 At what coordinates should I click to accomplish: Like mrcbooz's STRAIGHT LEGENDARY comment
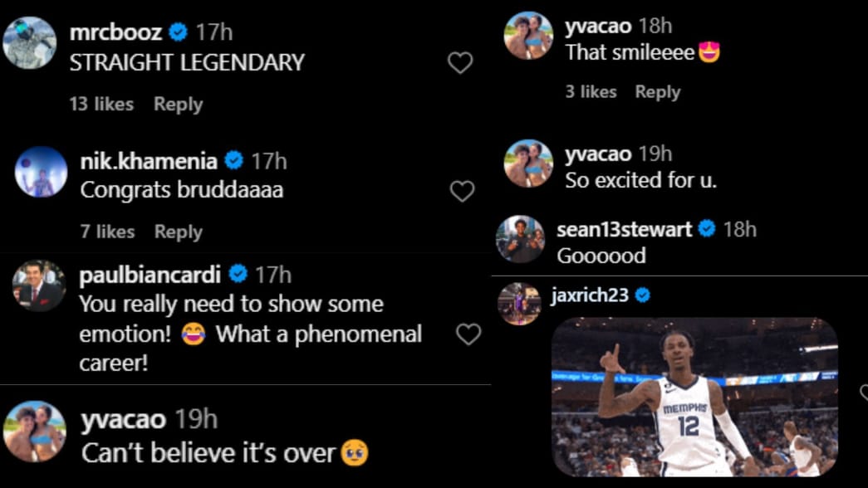(459, 63)
